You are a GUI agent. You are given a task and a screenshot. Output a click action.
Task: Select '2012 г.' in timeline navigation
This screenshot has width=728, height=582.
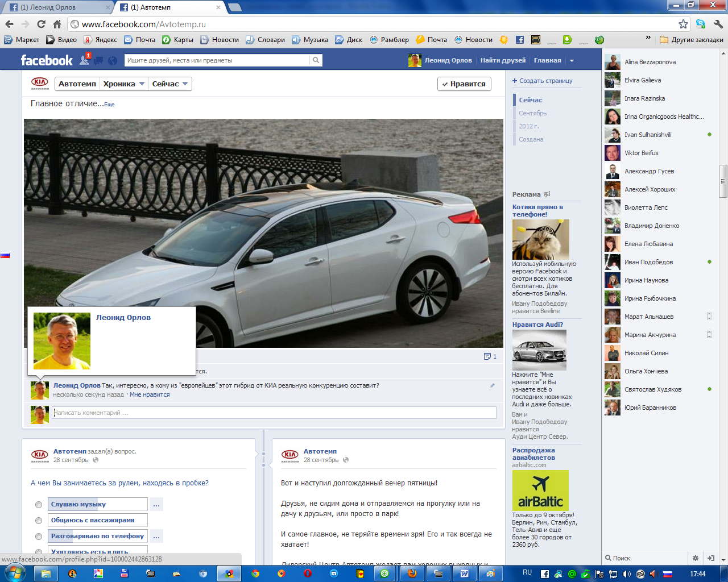pyautogui.click(x=528, y=126)
